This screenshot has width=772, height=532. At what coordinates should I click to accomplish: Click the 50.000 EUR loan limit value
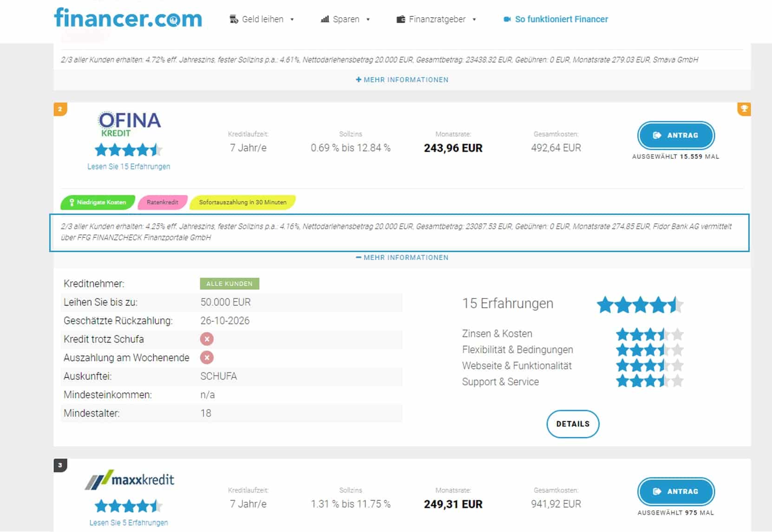pyautogui.click(x=225, y=302)
